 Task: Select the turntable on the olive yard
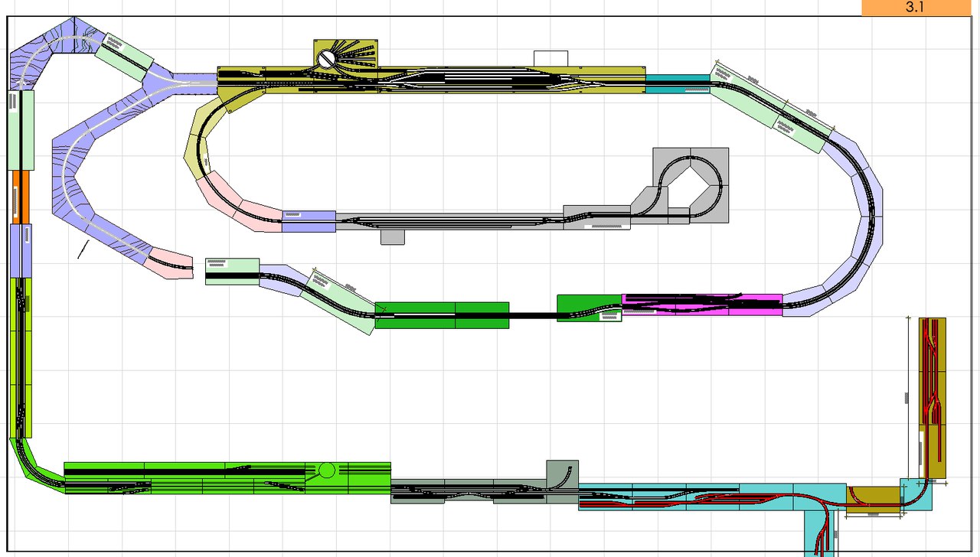pos(328,57)
